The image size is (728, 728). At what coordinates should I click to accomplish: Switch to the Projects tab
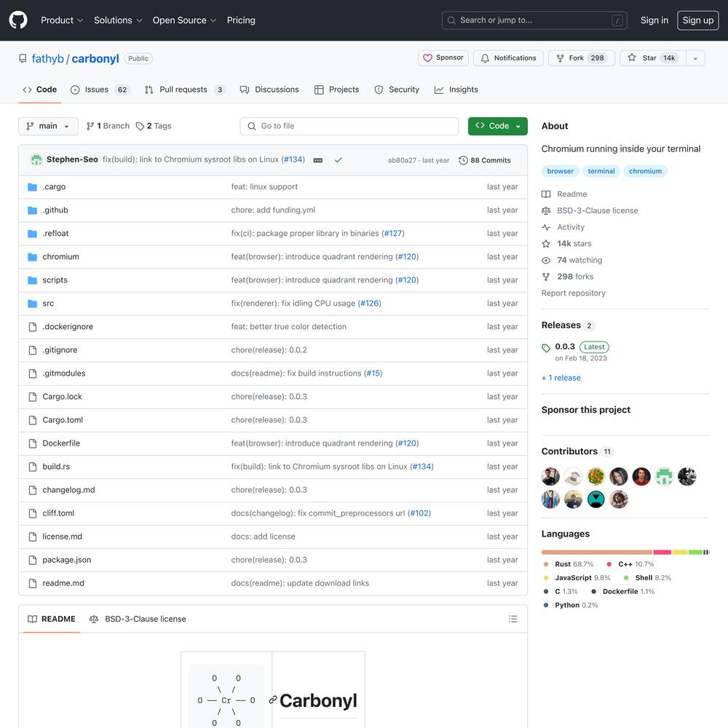click(336, 90)
